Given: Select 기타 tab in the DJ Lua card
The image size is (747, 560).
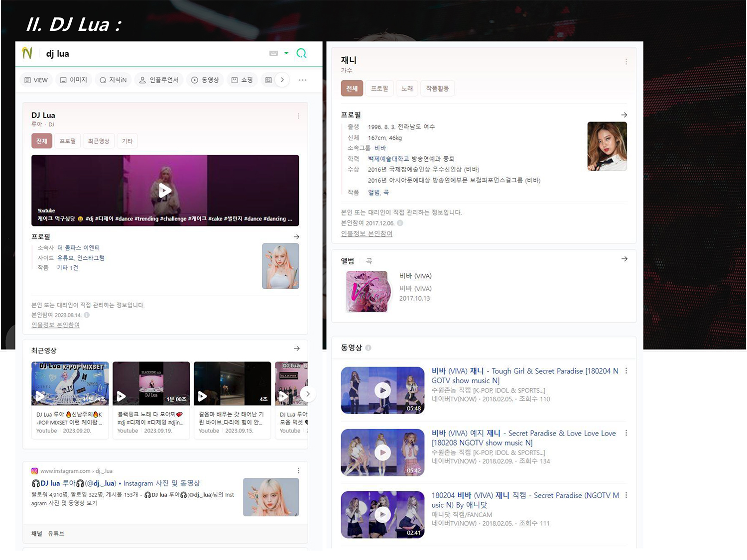Looking at the screenshot, I should [127, 141].
